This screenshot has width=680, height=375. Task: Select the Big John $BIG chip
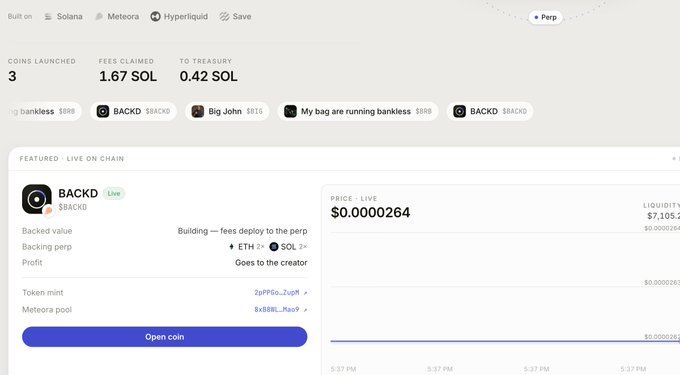[x=227, y=111]
